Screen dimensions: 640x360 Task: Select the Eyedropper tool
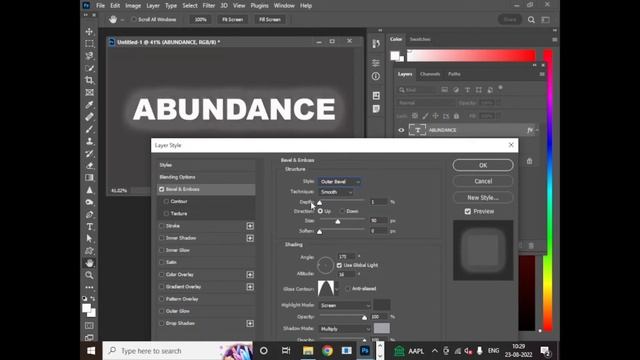pos(89,105)
